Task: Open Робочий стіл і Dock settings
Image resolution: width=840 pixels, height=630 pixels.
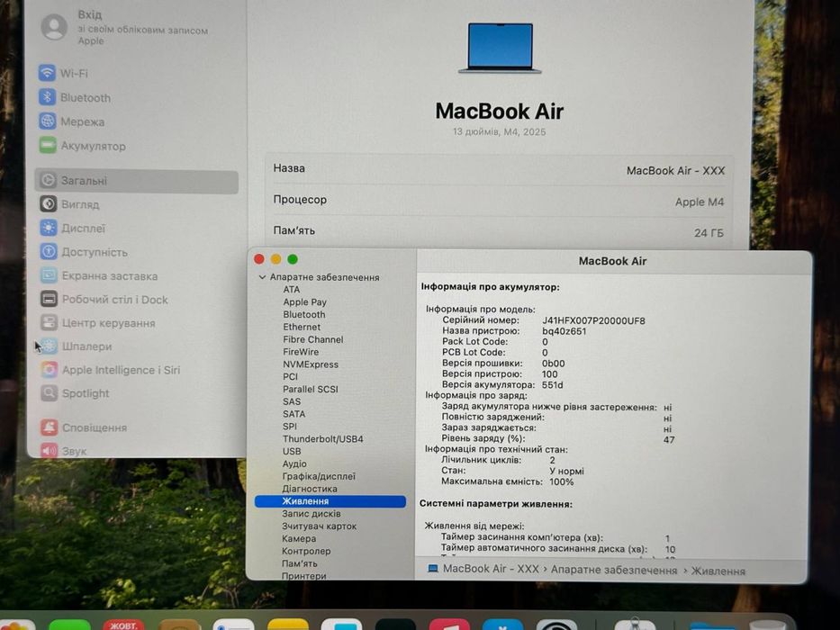Action: pos(104,300)
